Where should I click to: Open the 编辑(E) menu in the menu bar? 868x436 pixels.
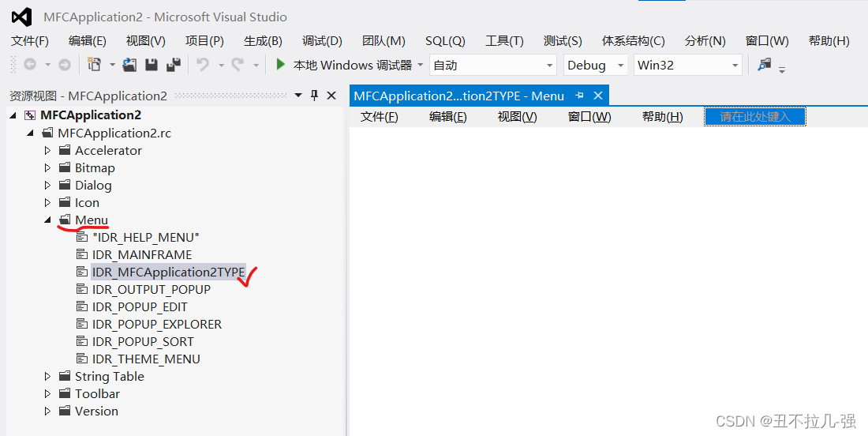tap(88, 41)
